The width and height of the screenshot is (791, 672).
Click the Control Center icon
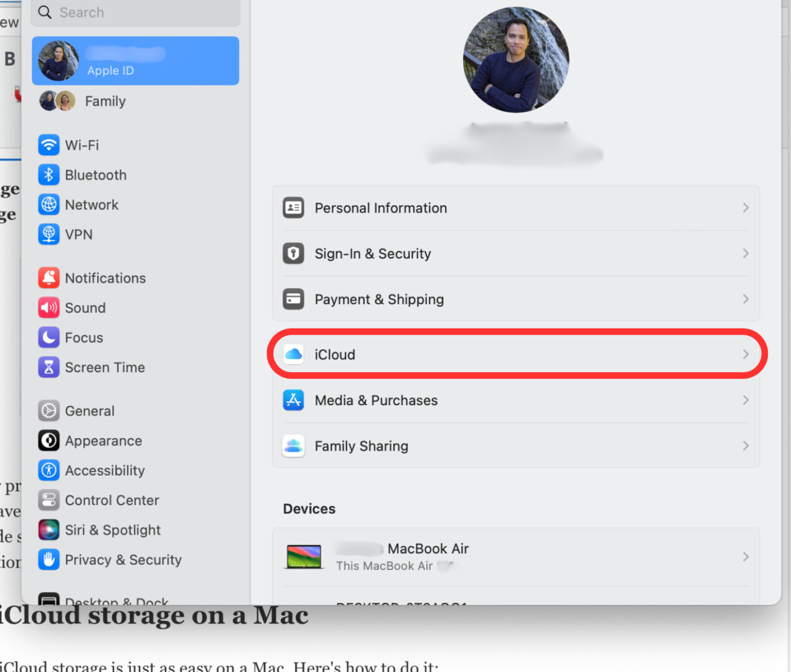point(49,500)
